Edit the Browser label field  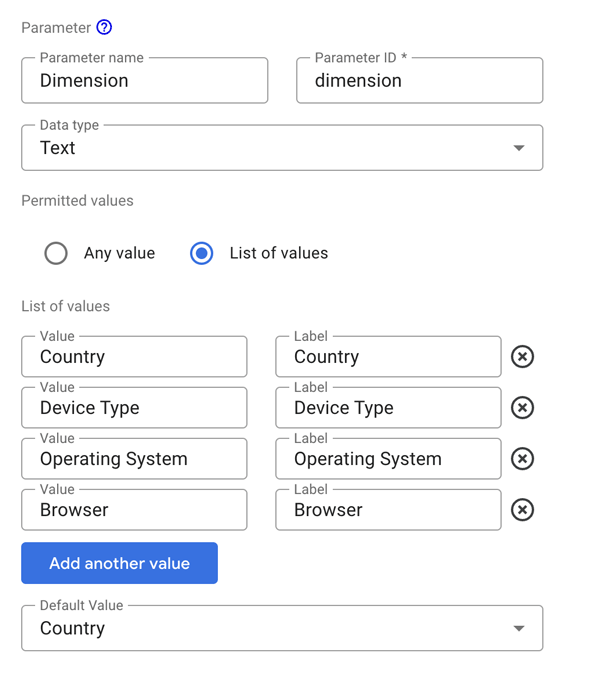tap(388, 510)
